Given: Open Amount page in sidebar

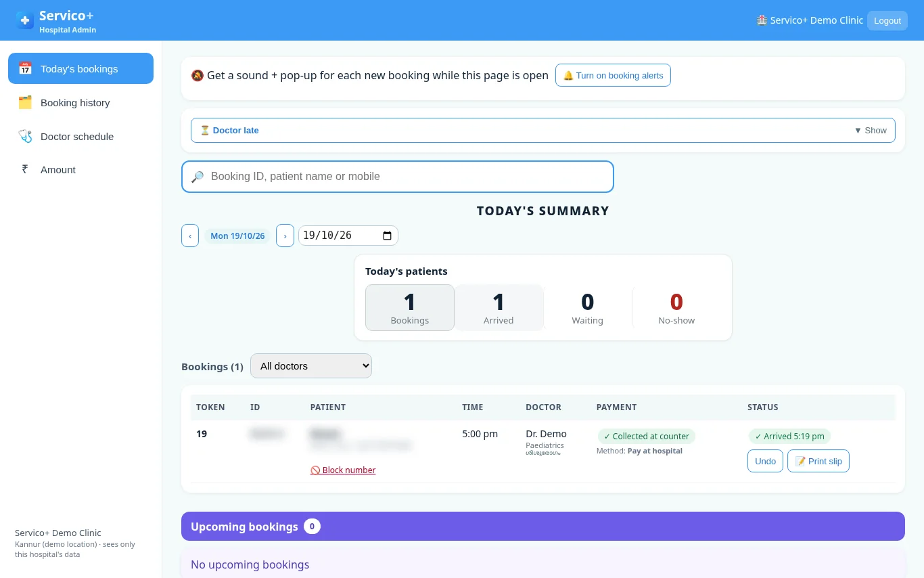Looking at the screenshot, I should click(x=80, y=169).
